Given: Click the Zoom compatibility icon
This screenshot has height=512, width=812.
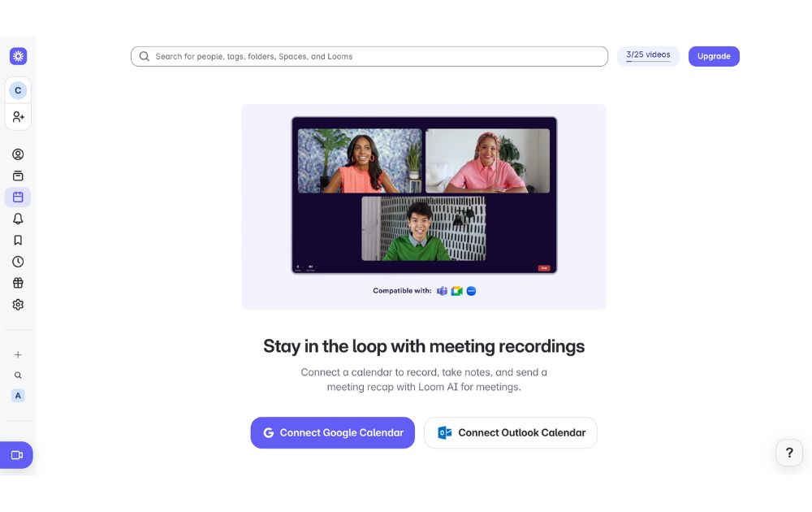Looking at the screenshot, I should (471, 291).
